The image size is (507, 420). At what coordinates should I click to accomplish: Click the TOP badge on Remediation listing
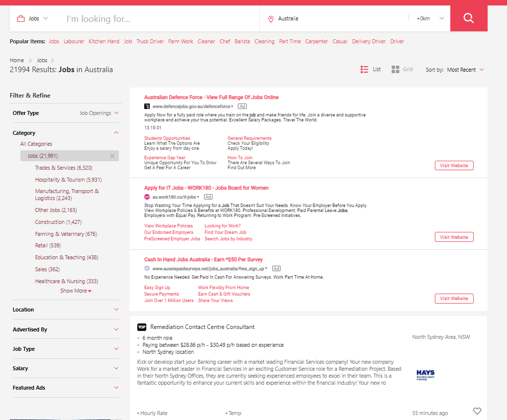pos(142,327)
